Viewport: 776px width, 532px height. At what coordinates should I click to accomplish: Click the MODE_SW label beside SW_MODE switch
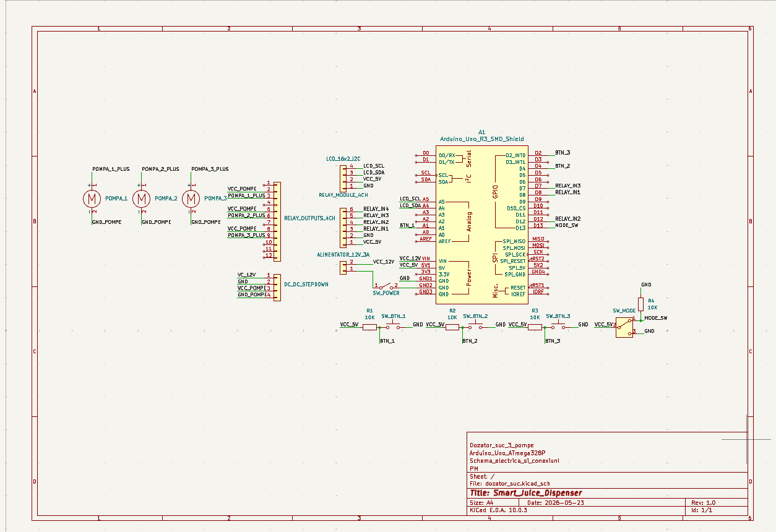[655, 318]
